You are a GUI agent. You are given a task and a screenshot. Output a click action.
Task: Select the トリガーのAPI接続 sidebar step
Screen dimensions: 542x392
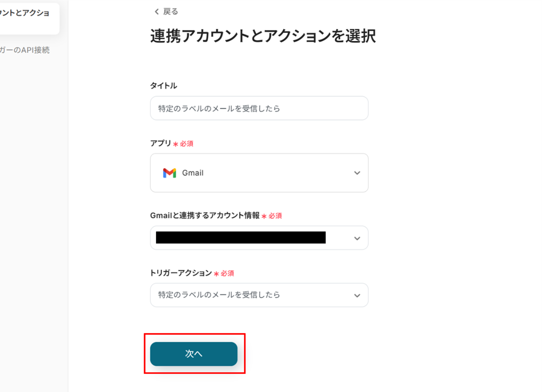(24, 50)
